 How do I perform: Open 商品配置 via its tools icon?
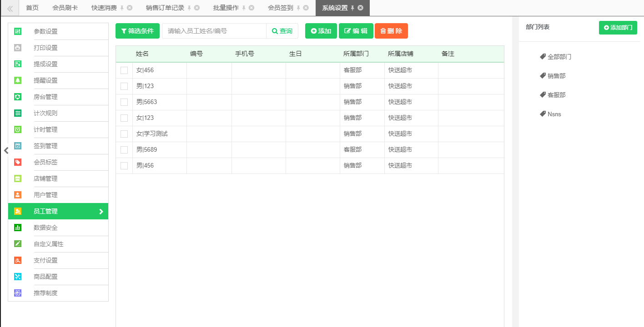coord(18,277)
